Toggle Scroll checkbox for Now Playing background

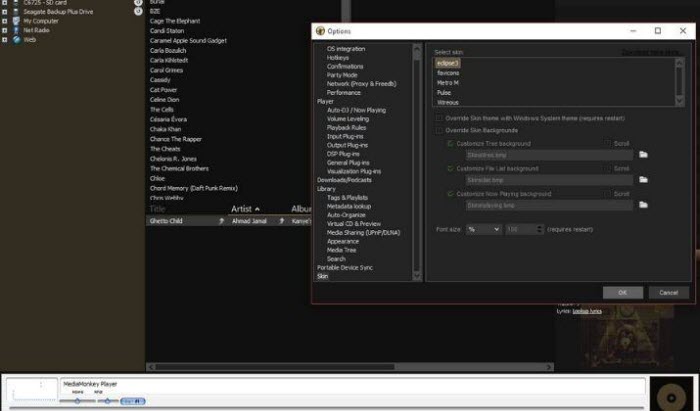point(608,194)
